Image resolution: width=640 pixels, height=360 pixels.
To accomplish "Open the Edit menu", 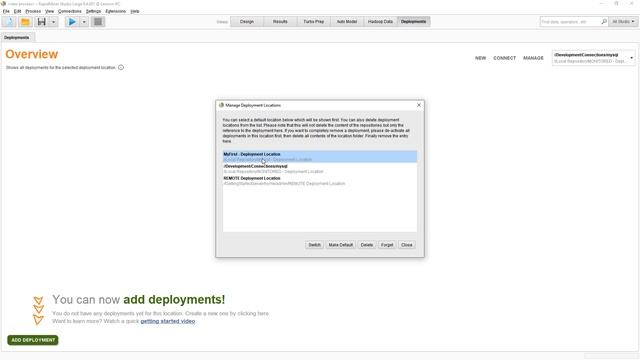I will coord(18,11).
